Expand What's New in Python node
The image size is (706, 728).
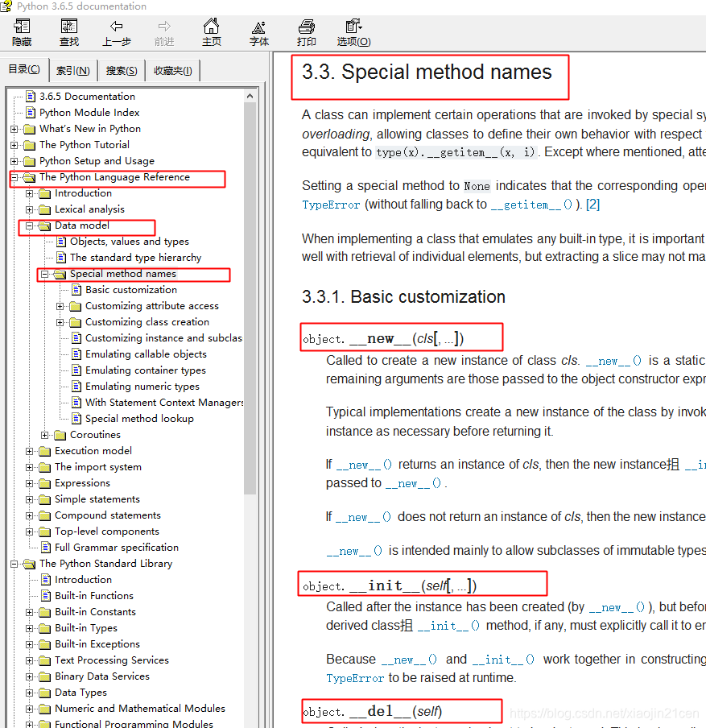[x=14, y=129]
